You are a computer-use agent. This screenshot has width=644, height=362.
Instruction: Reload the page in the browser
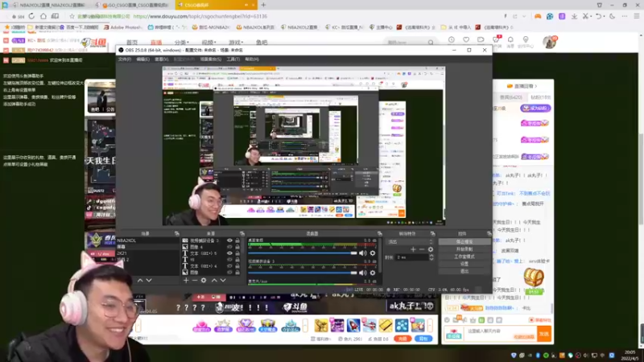point(31,16)
